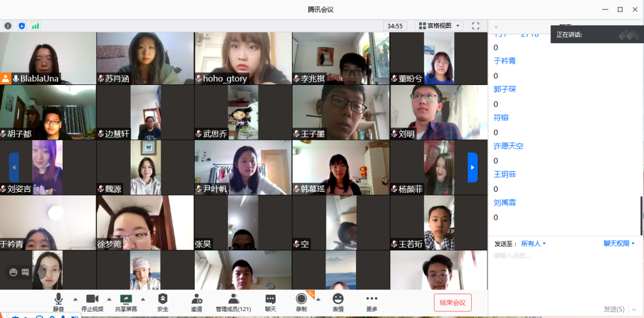Image resolution: width=644 pixels, height=318 pixels.
Task: Unmute participant 苏肖涵's microphone
Action: 100,79
